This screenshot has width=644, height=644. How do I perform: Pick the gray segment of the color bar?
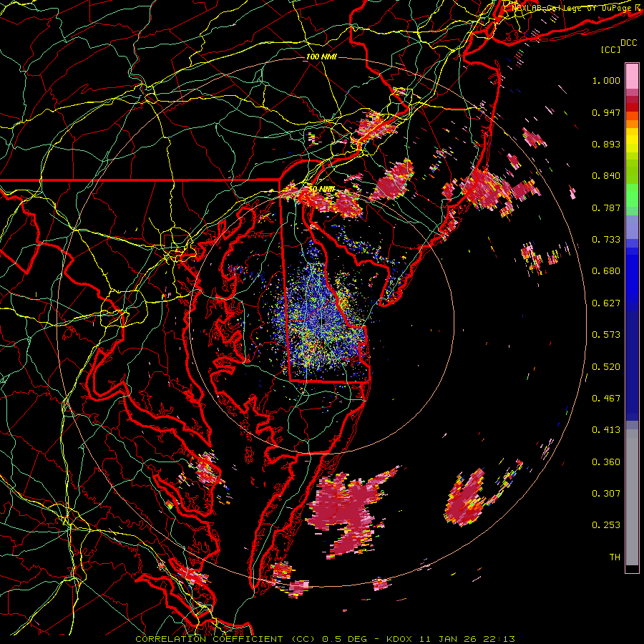click(632, 497)
